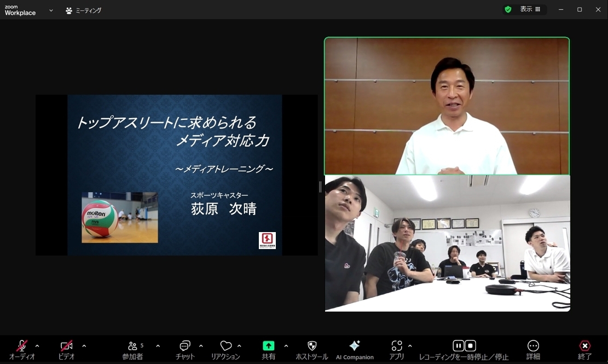
Task: Pause the recording
Action: [459, 345]
